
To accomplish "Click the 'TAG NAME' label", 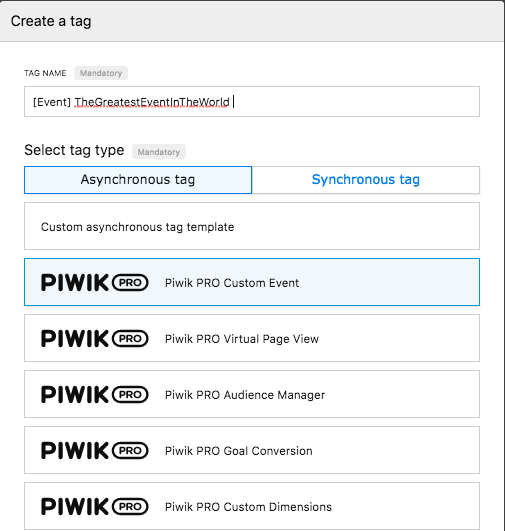I will [45, 73].
